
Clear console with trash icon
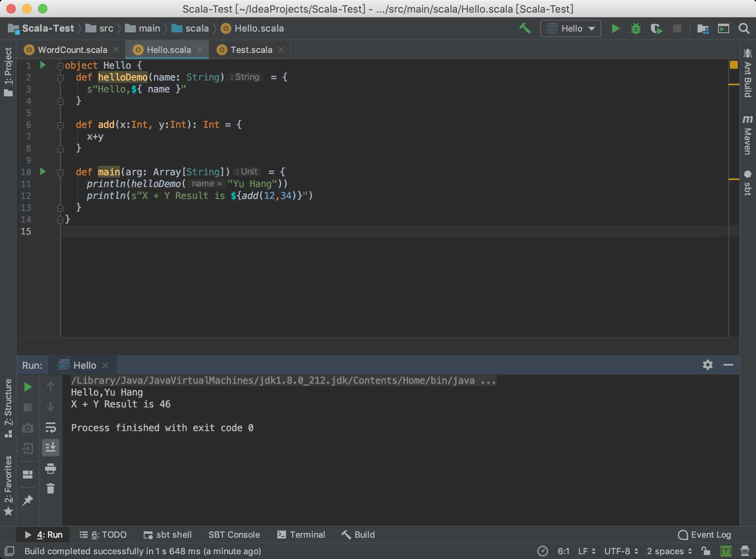[51, 489]
